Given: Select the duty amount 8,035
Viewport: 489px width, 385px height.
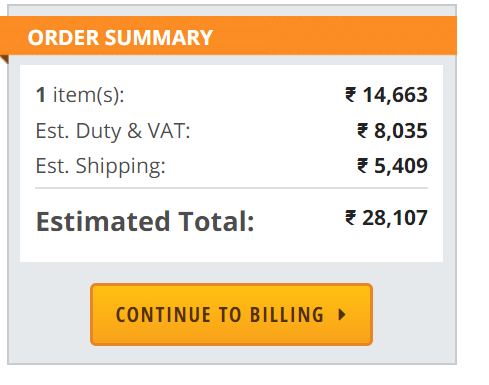Looking at the screenshot, I should pyautogui.click(x=401, y=131).
